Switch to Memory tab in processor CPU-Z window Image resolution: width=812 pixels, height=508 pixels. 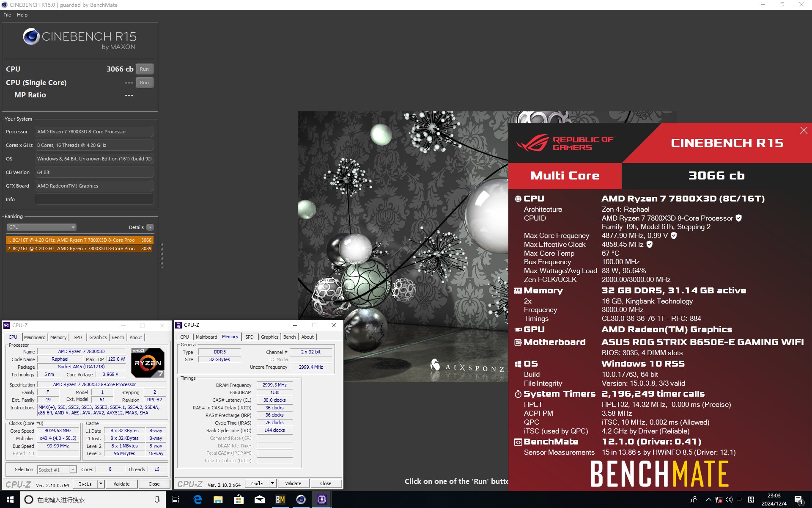pyautogui.click(x=58, y=337)
